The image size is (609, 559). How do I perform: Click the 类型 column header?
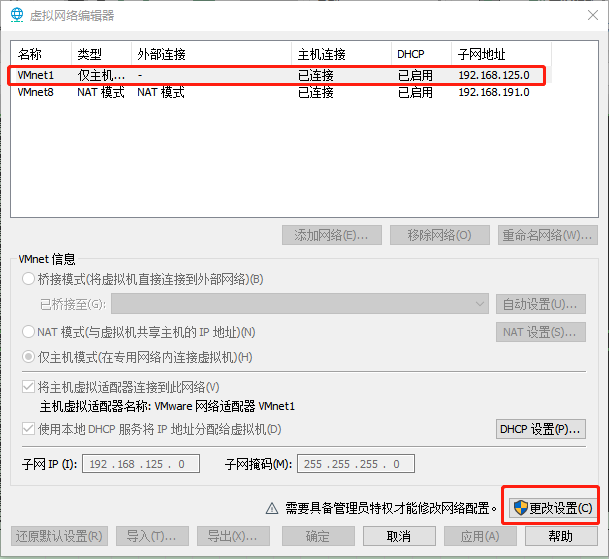pos(101,54)
